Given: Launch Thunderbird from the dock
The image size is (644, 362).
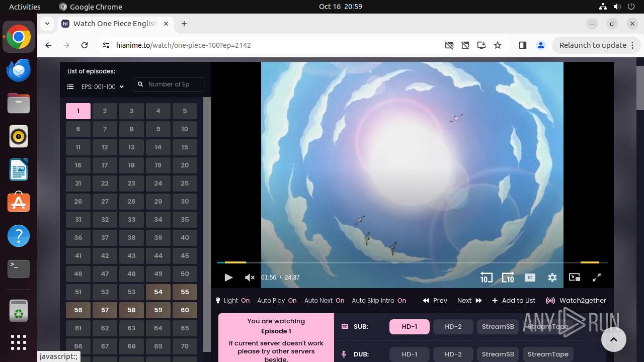Looking at the screenshot, I should point(19,70).
